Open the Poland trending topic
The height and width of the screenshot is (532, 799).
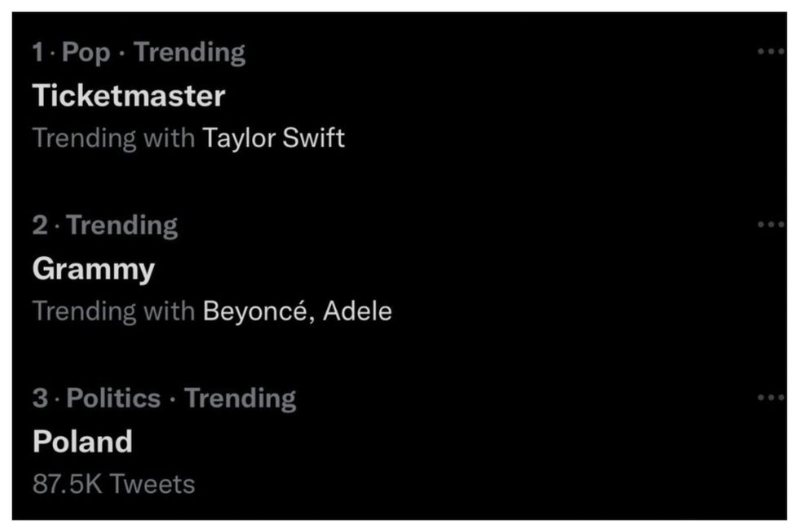[x=82, y=442]
